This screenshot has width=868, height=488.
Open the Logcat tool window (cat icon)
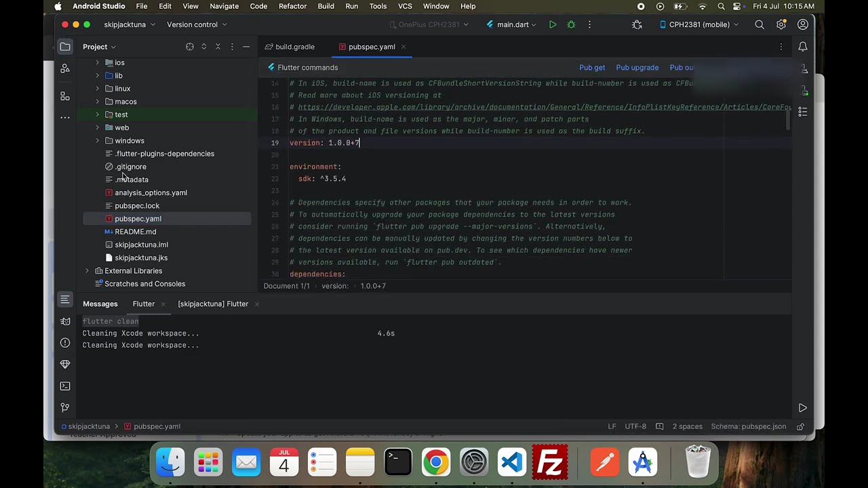pyautogui.click(x=65, y=321)
